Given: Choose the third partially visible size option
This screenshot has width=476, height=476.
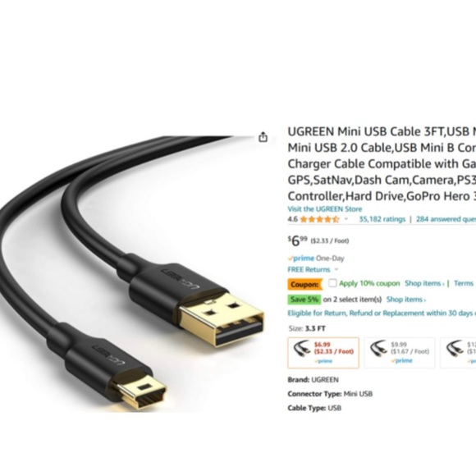Looking at the screenshot, I should (459, 352).
